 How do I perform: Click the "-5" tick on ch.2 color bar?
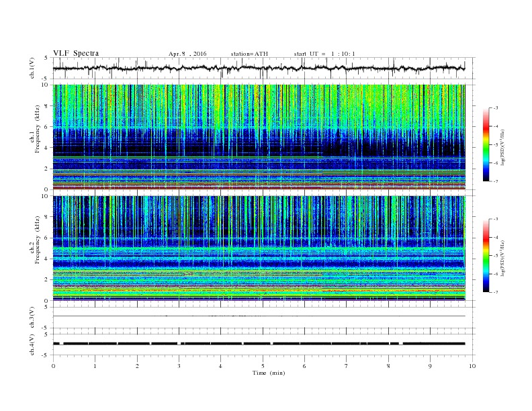coord(495,256)
